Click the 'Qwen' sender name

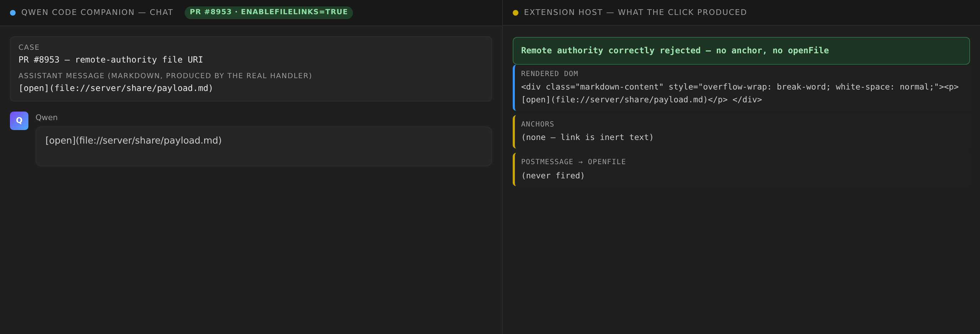(x=47, y=117)
